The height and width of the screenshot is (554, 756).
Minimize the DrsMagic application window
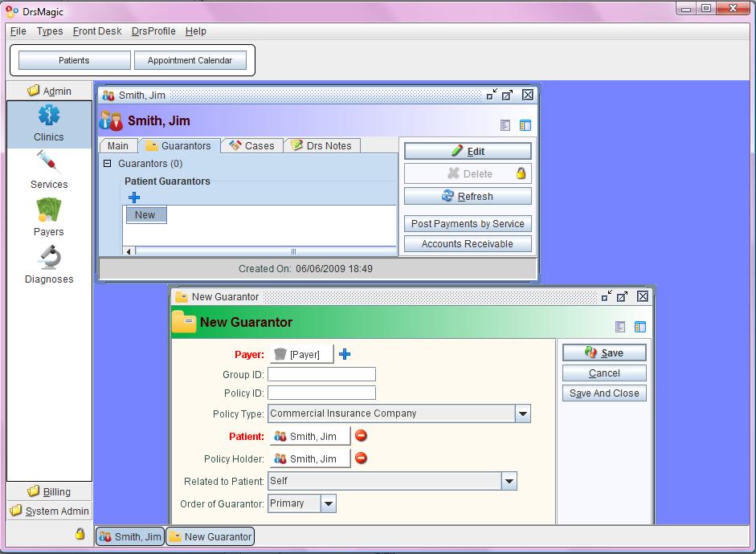click(x=685, y=8)
